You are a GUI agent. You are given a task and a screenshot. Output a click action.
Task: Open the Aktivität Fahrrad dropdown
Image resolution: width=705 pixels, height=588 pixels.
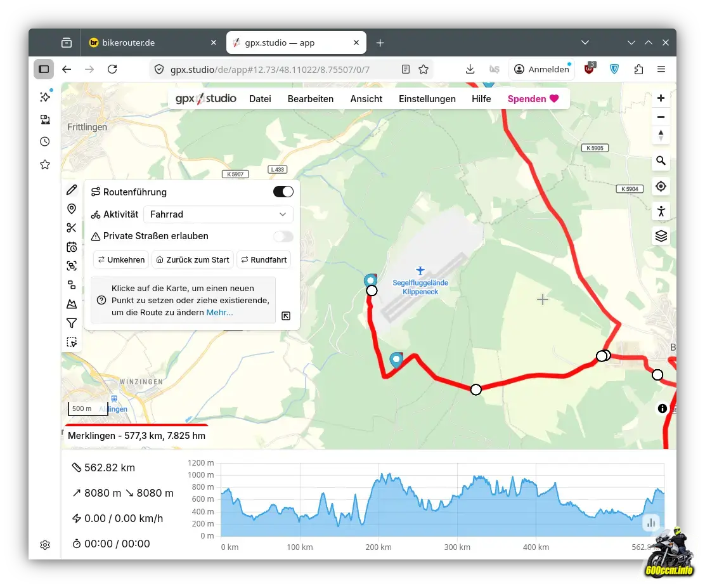click(x=218, y=214)
